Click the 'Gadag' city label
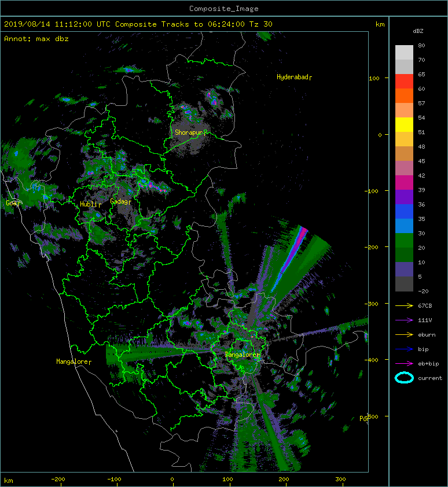This screenshot has height=487, width=448. click(119, 201)
